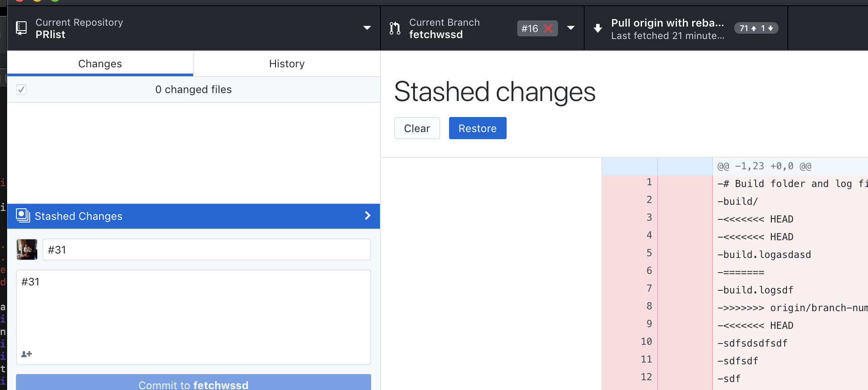This screenshot has height=390, width=868.
Task: Click the Restore stash button
Action: point(477,128)
